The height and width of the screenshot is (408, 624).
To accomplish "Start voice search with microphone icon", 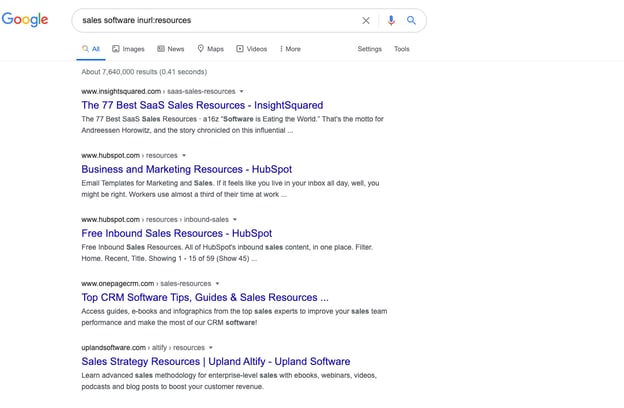I will 391,20.
